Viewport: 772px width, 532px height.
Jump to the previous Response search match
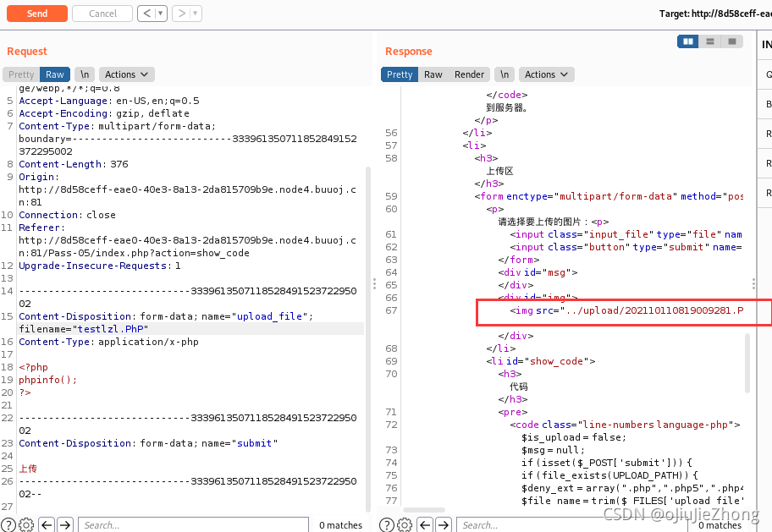[x=425, y=525]
